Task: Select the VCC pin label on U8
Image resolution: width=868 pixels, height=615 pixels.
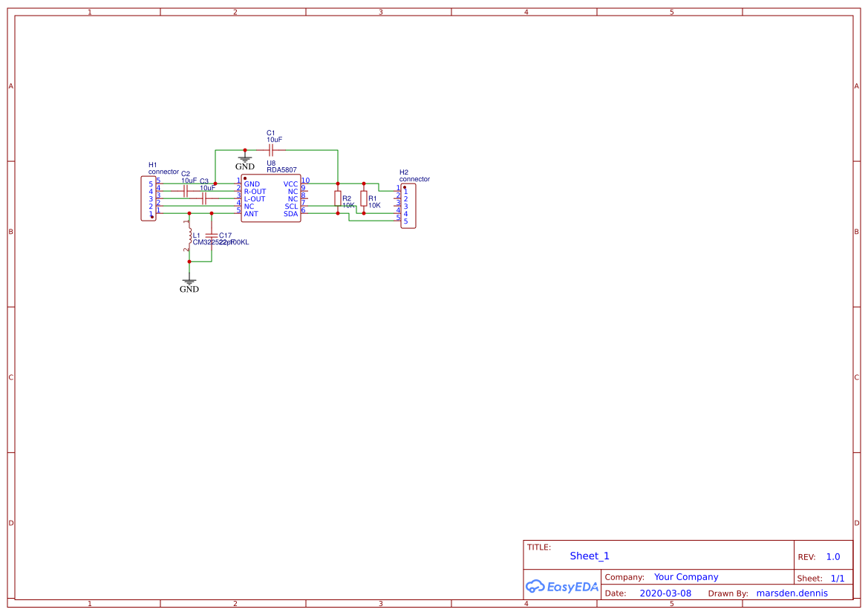Action: [290, 184]
